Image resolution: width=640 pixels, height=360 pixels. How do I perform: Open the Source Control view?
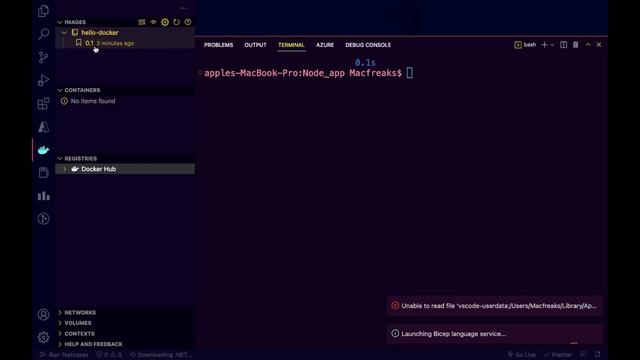point(43,57)
